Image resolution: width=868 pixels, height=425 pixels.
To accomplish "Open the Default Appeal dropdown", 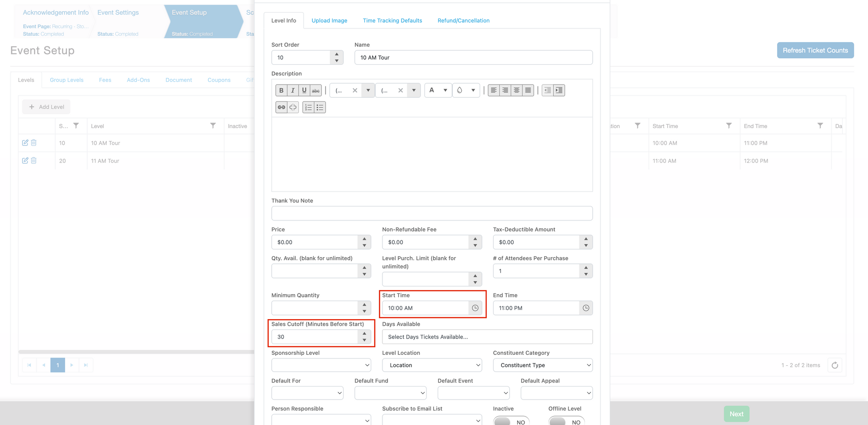I will click(x=557, y=393).
